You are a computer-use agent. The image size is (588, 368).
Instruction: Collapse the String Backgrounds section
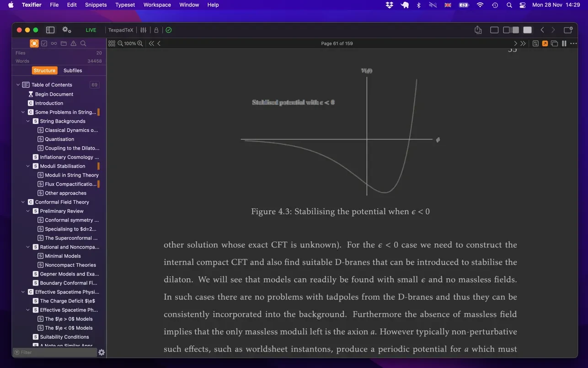coord(28,121)
